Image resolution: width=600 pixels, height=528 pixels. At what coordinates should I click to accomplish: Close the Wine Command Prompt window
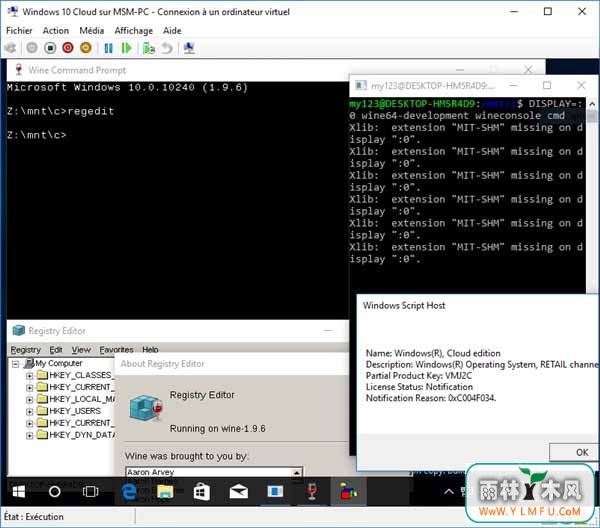coord(528,70)
